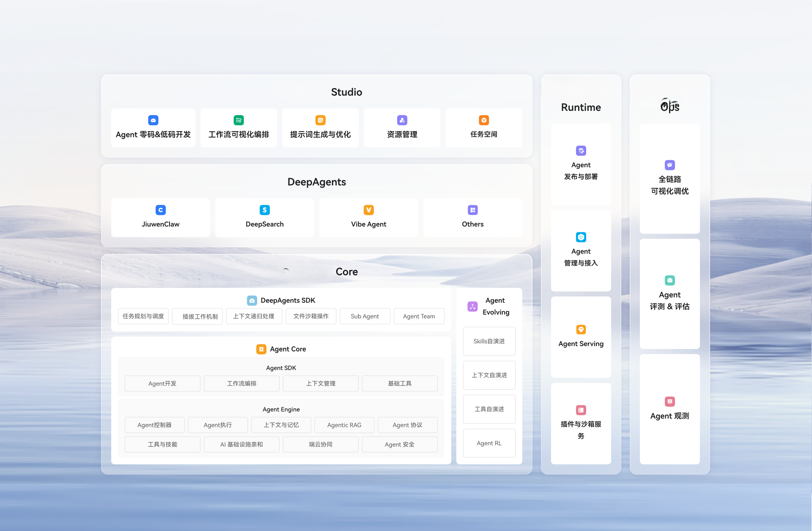Open the Skills自演进 card
Screen dimensions: 812x531
(489, 341)
